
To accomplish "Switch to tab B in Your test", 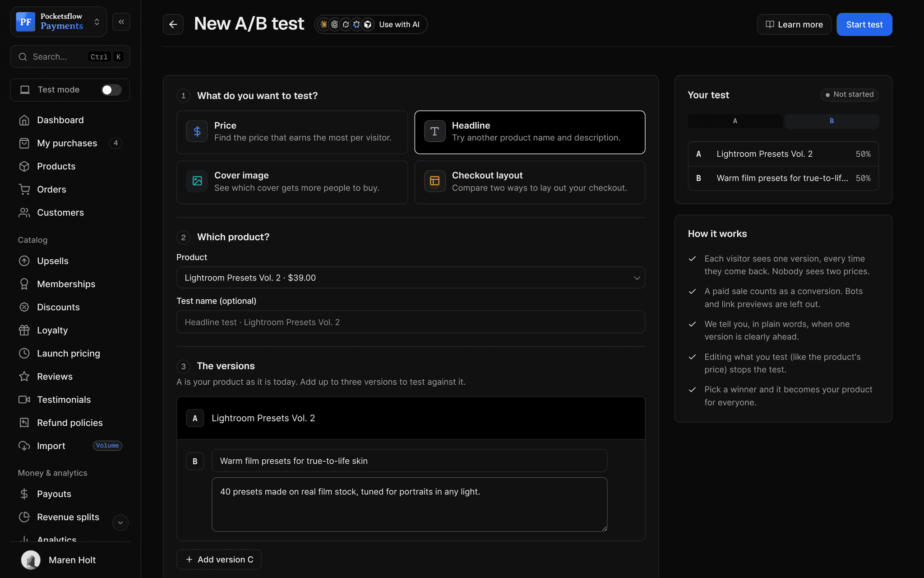I will [x=832, y=121].
